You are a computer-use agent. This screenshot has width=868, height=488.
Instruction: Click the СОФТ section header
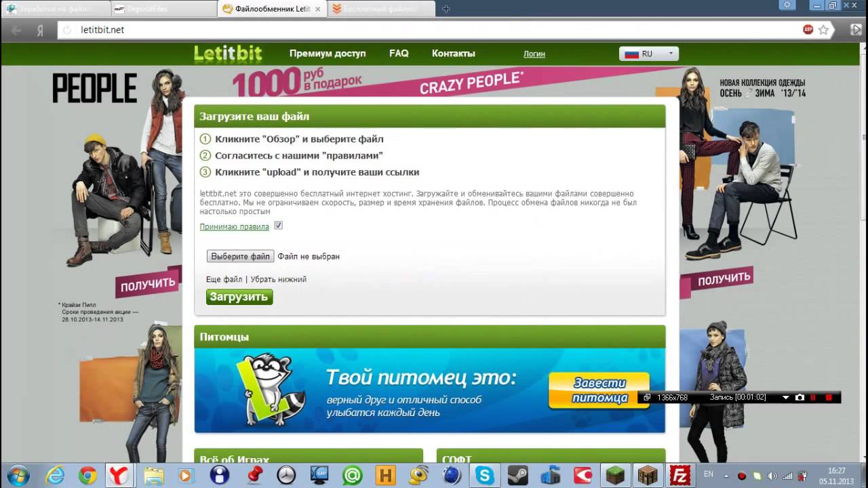551,456
